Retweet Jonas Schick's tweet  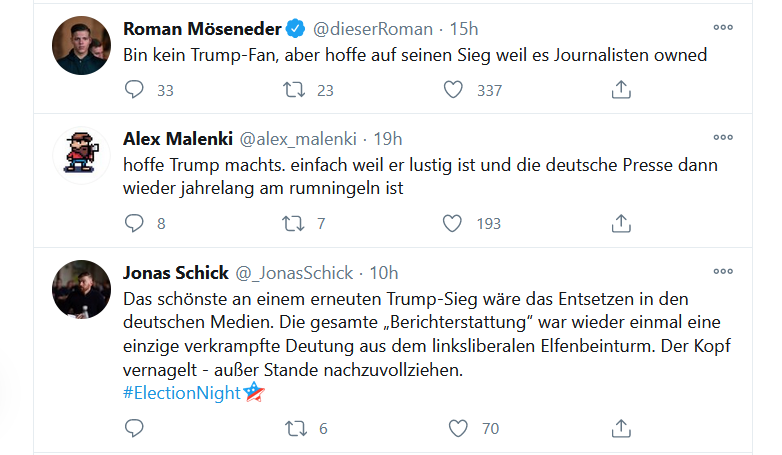point(295,429)
